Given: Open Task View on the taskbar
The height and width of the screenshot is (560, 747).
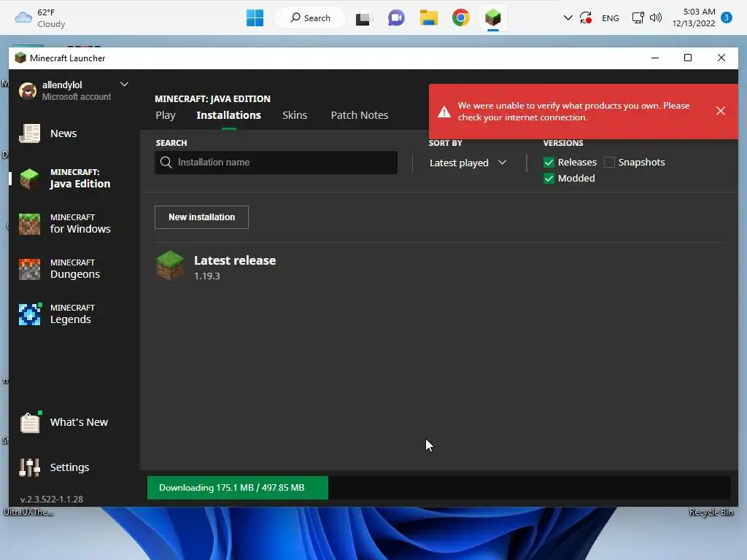Looking at the screenshot, I should coord(363,18).
